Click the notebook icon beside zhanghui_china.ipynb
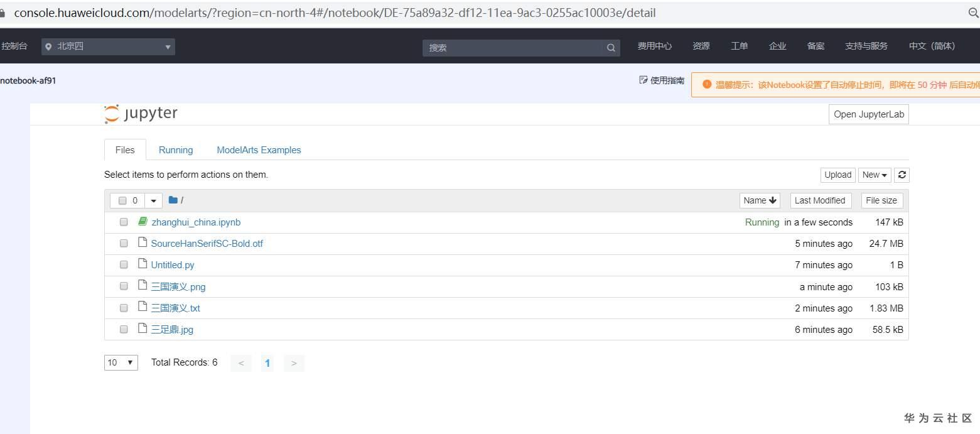The height and width of the screenshot is (434, 980). (x=143, y=222)
